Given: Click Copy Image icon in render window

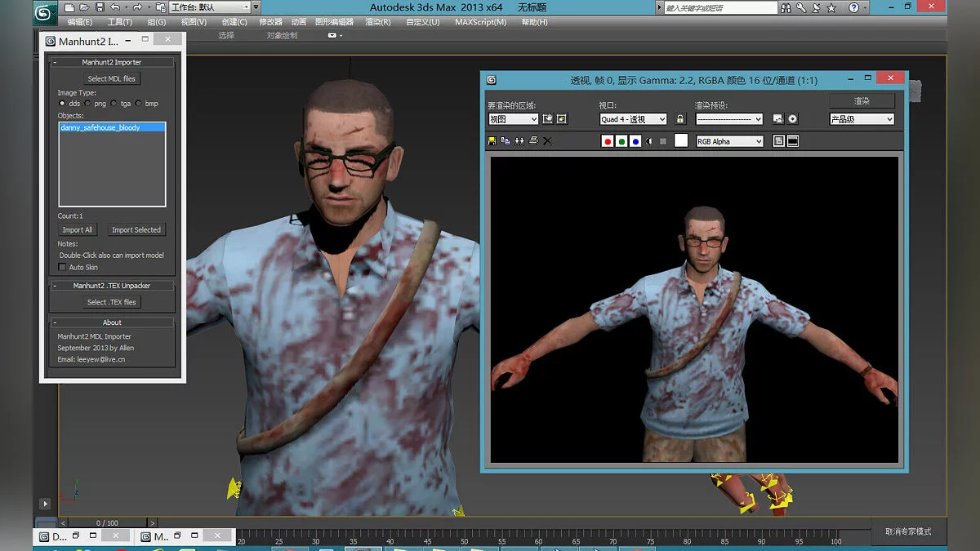Looking at the screenshot, I should point(506,141).
